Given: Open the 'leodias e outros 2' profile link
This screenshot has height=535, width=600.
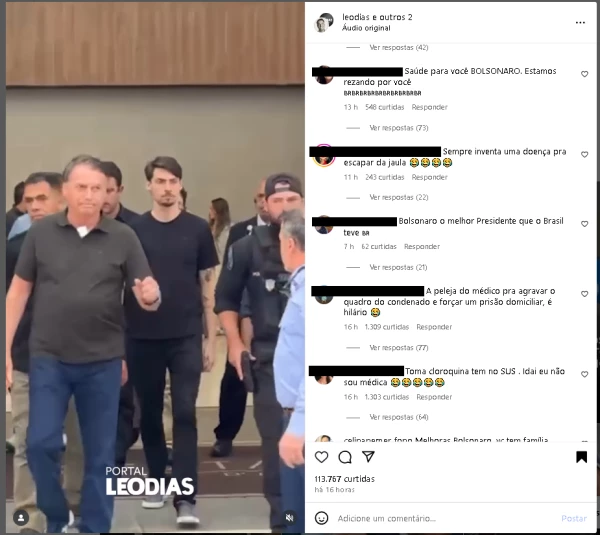Looking at the screenshot, I should pos(377,17).
